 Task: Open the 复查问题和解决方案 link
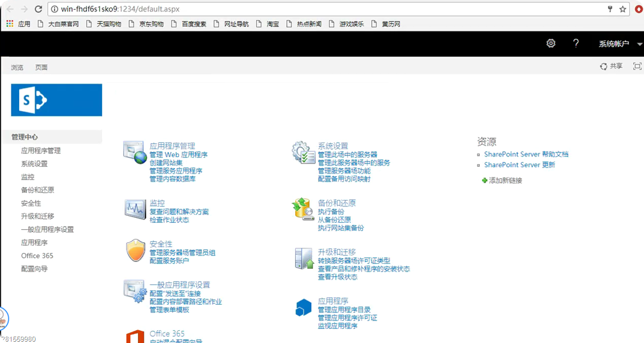179,212
